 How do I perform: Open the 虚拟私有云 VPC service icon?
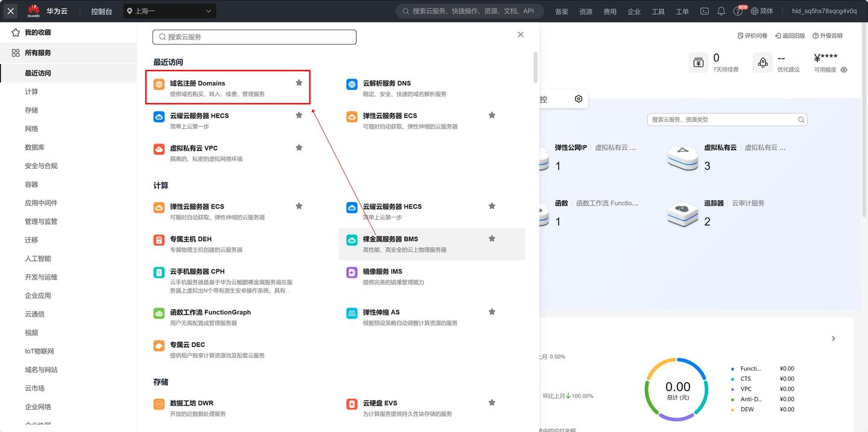159,149
